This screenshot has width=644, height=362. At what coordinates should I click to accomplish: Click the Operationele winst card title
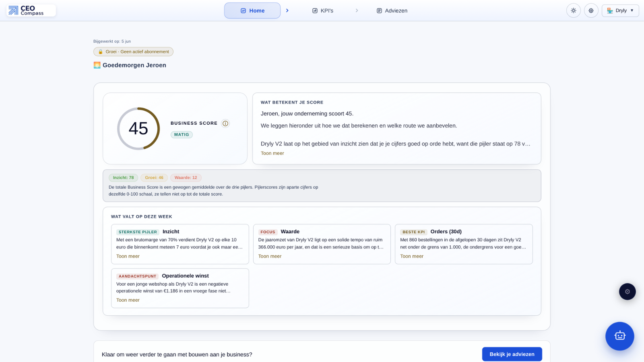pos(185,276)
